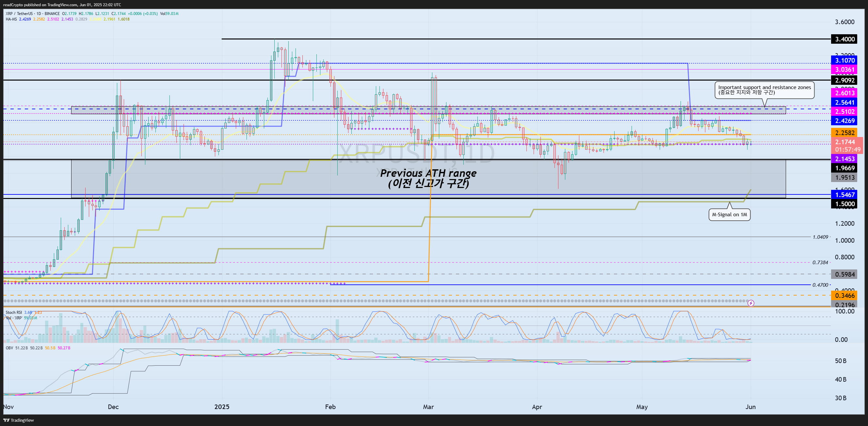Click the 2.2582 orange price label
This screenshot has width=868, height=426.
(845, 132)
